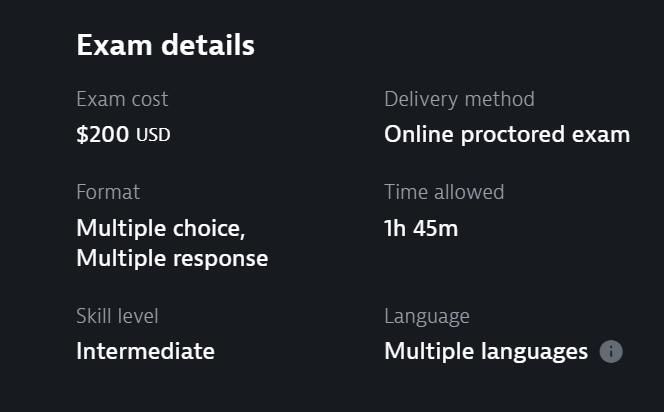Viewport: 664px width, 412px height.
Task: Click the 'Multiple response' format line
Action: [x=172, y=259]
